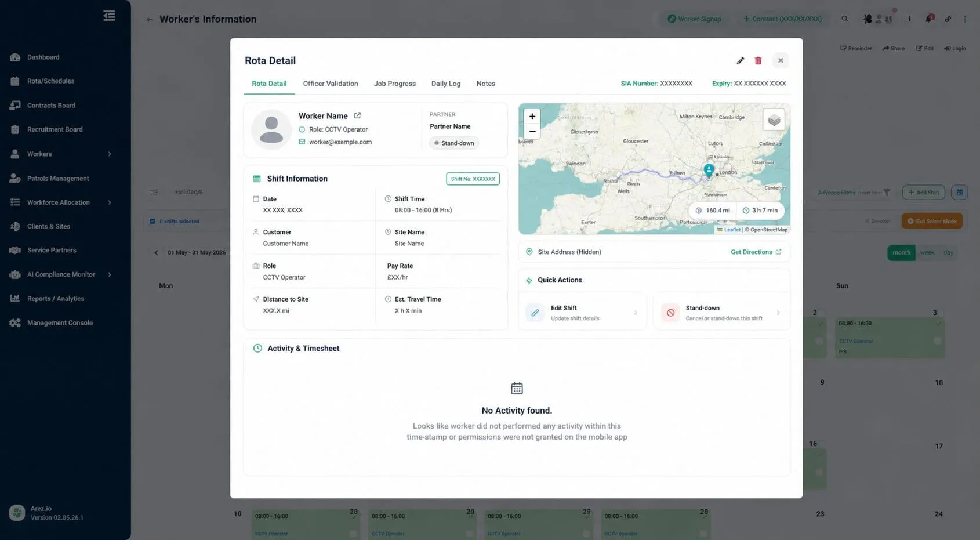Select month calendar view

[901, 252]
